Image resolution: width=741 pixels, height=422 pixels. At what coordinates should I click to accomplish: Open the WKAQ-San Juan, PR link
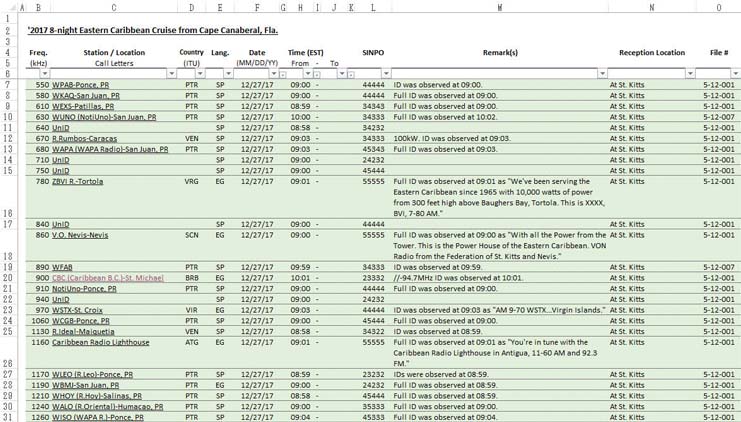point(86,96)
